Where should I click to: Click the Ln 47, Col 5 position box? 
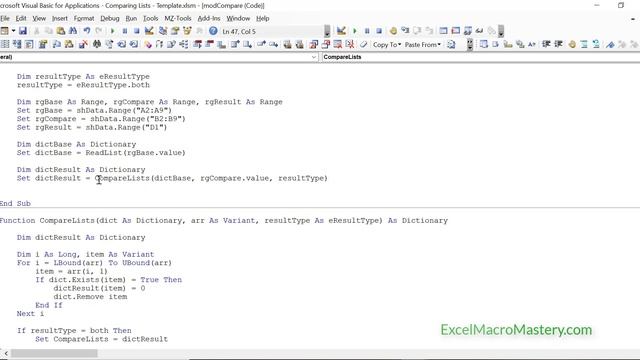click(272, 31)
